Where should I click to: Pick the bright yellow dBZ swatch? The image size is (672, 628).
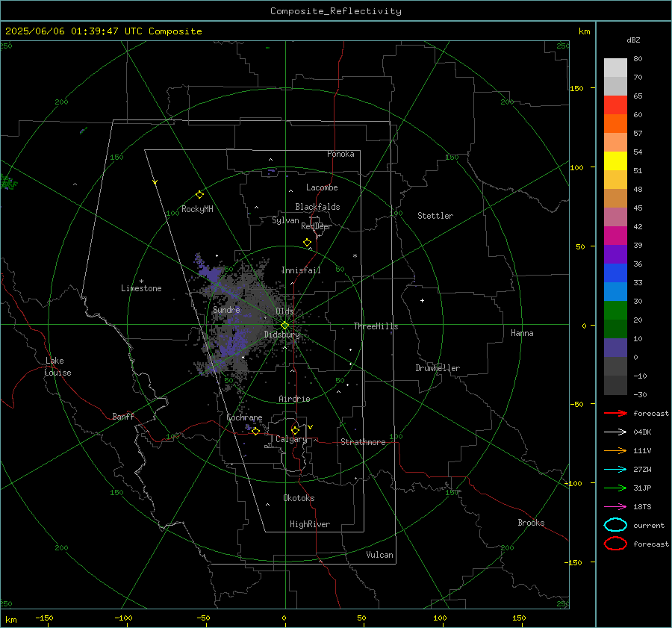(x=615, y=161)
